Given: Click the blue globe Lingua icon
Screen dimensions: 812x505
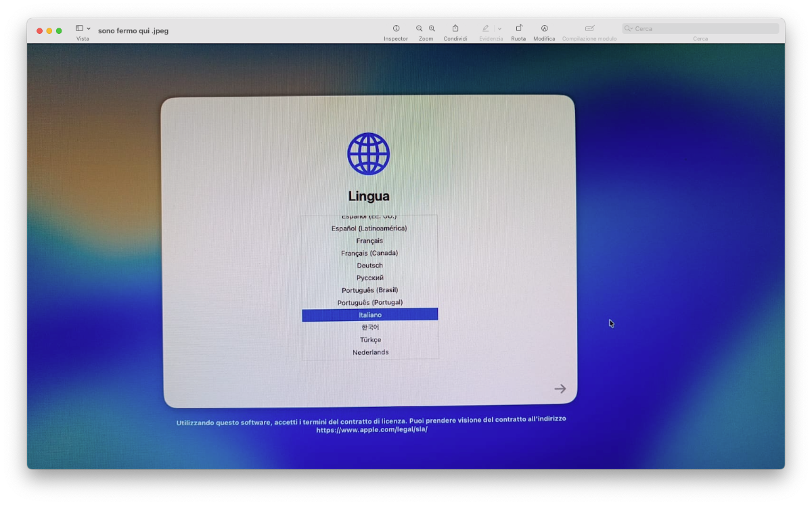Looking at the screenshot, I should pyautogui.click(x=369, y=154).
